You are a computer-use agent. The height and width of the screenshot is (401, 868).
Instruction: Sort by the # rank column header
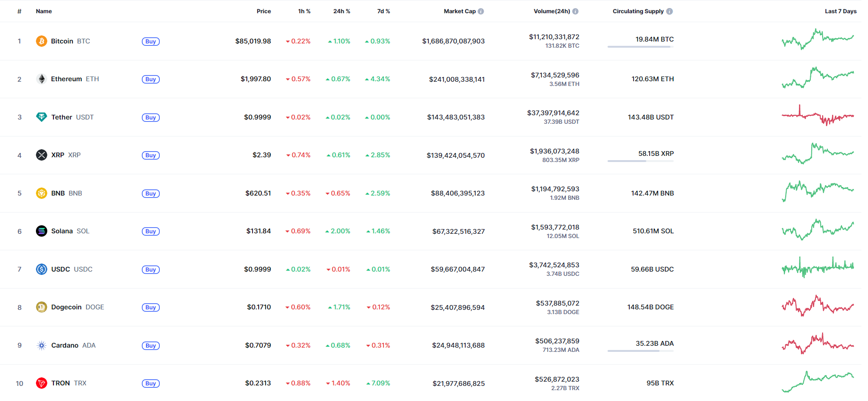(19, 11)
